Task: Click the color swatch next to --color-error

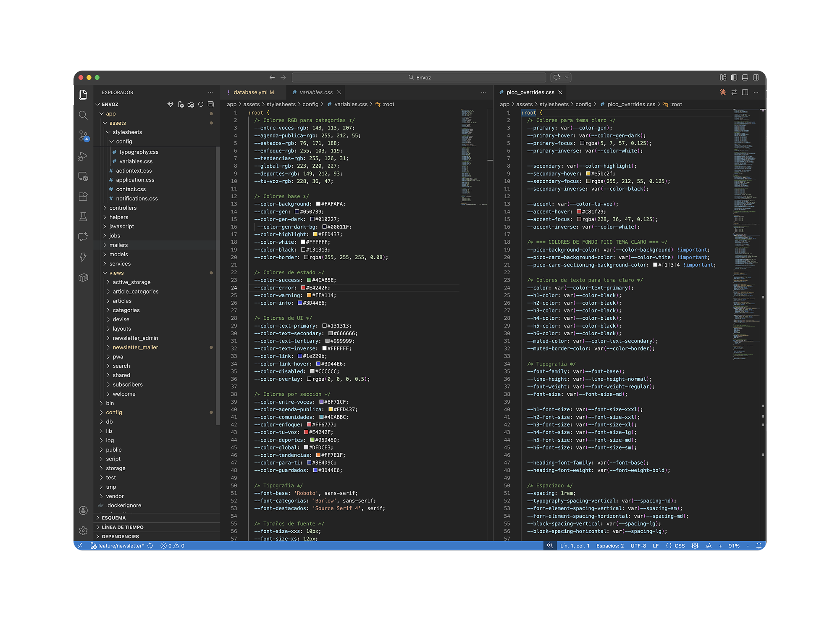Action: pyautogui.click(x=303, y=288)
